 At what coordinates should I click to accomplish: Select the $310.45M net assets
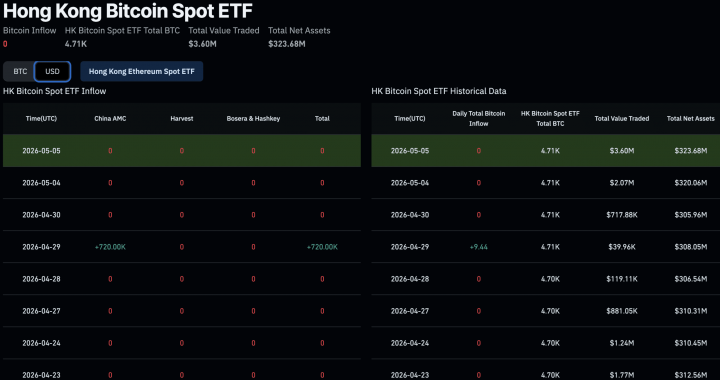pos(691,343)
